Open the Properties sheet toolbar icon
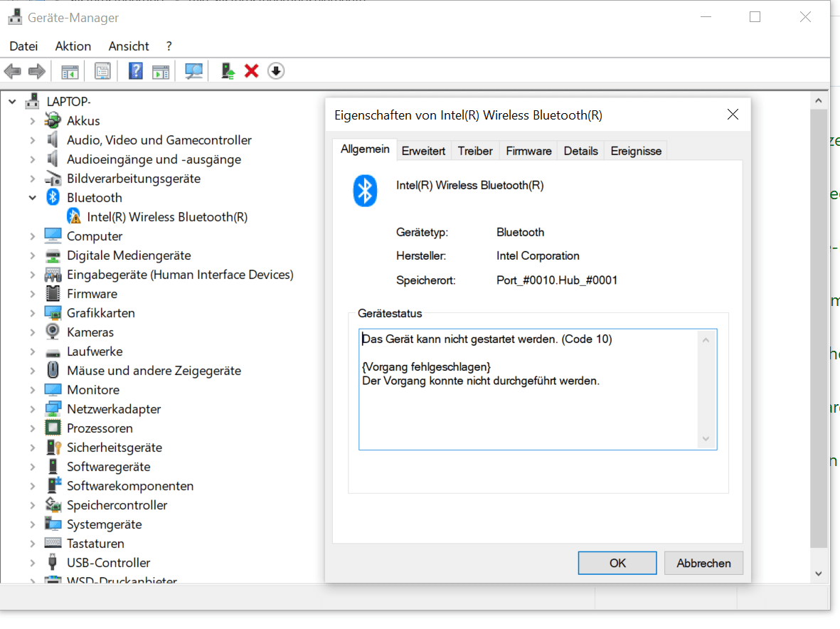This screenshot has height=629, width=840. (x=102, y=70)
